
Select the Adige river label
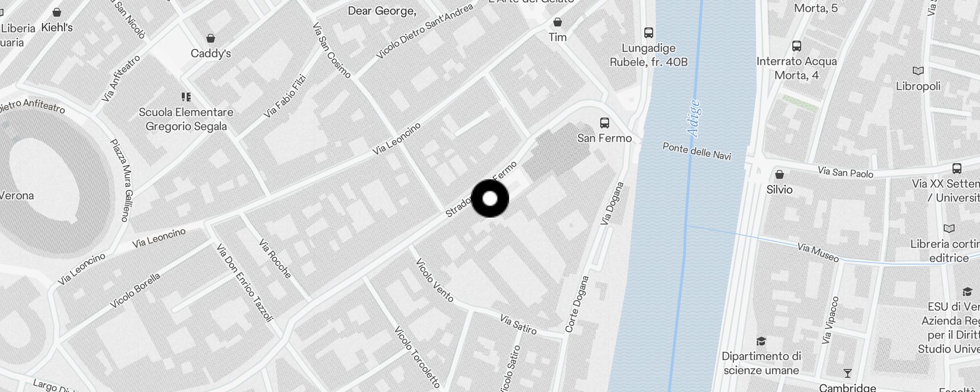coord(694,119)
